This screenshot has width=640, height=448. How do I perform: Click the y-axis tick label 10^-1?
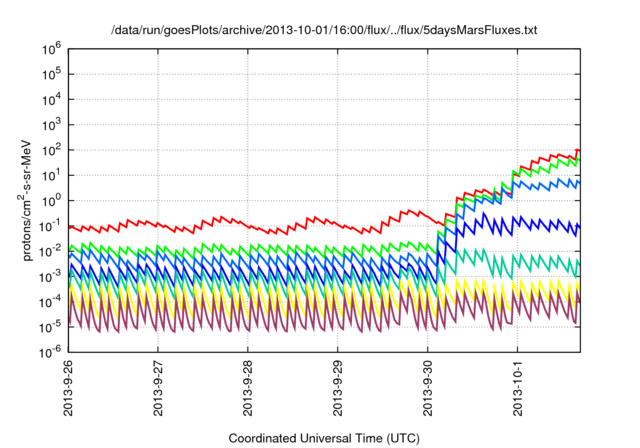pyautogui.click(x=51, y=226)
